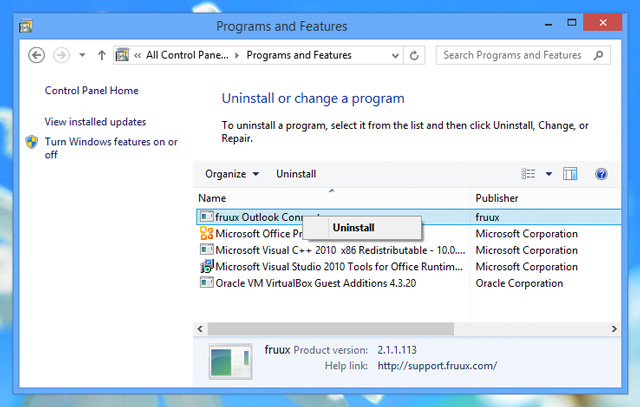Open View installed updates link
640x407 pixels.
(x=95, y=122)
